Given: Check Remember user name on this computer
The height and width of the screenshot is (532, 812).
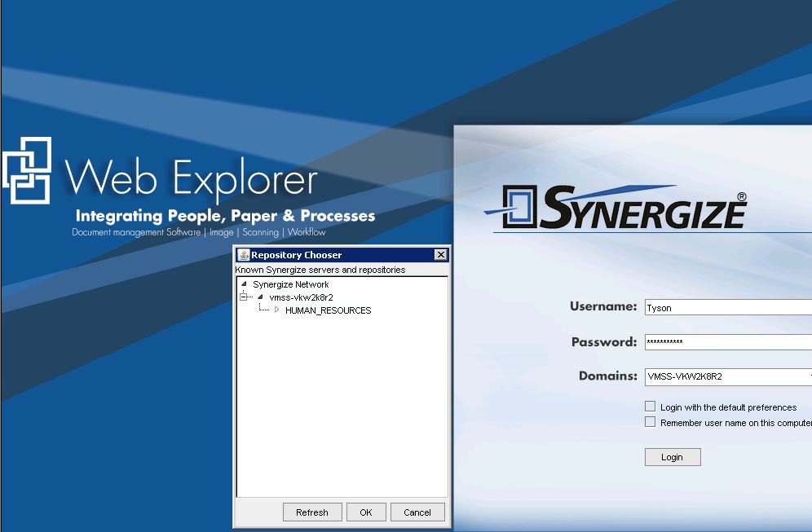Looking at the screenshot, I should (651, 422).
